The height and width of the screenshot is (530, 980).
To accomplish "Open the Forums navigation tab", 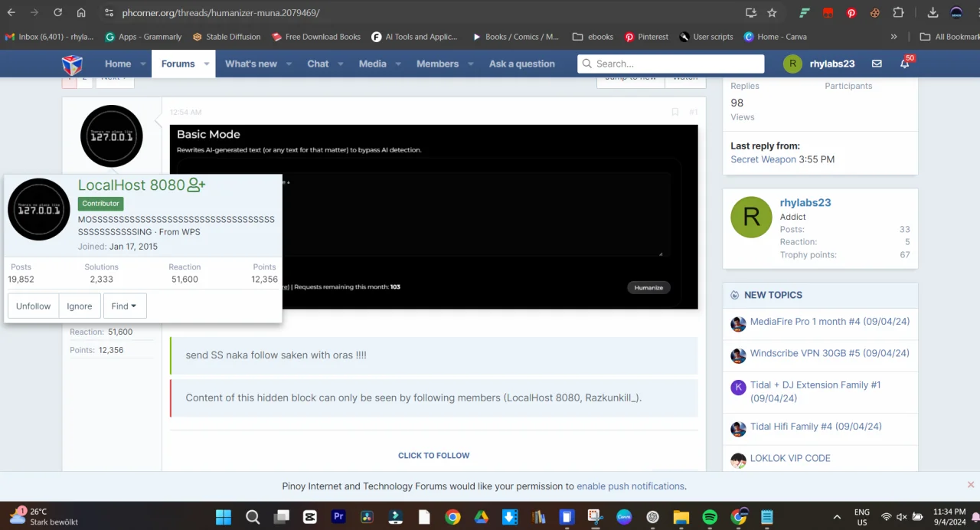I will (178, 64).
